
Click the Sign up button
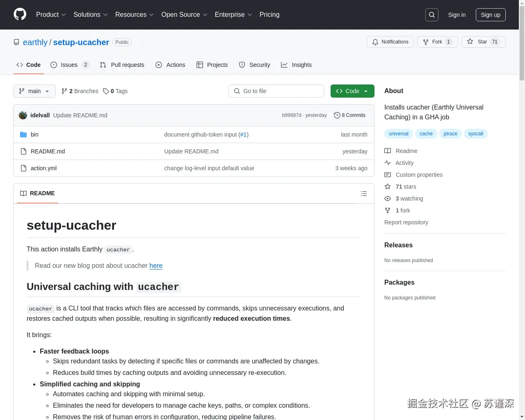(491, 15)
